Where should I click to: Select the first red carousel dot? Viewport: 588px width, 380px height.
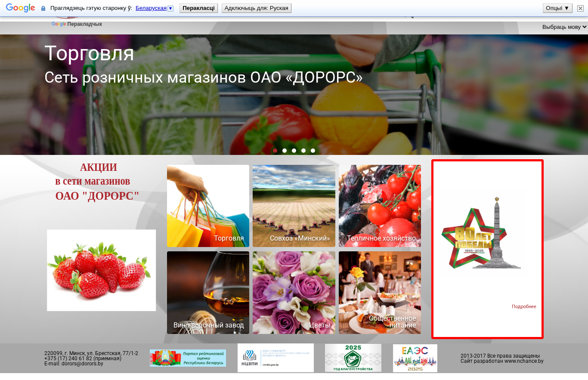[275, 151]
